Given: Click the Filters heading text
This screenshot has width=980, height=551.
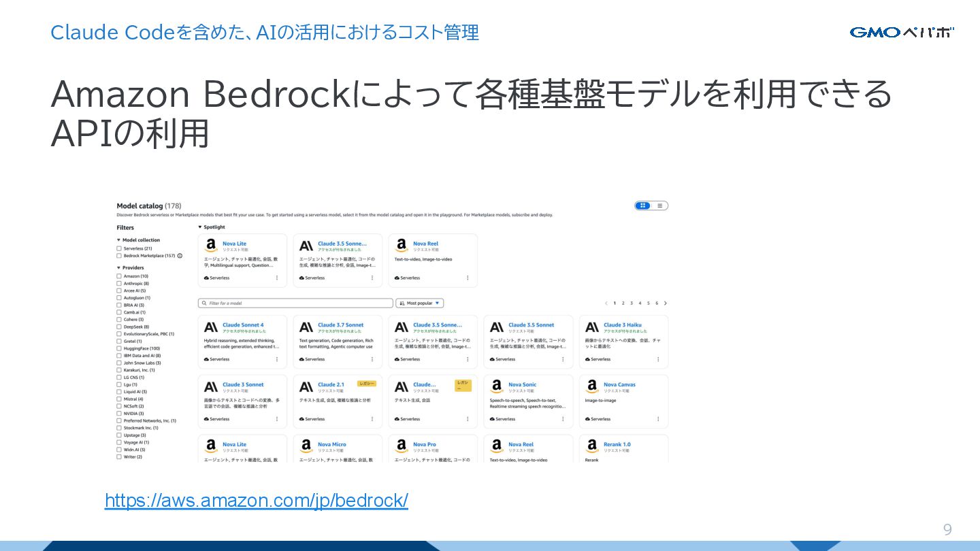Looking at the screenshot, I should click(x=125, y=228).
